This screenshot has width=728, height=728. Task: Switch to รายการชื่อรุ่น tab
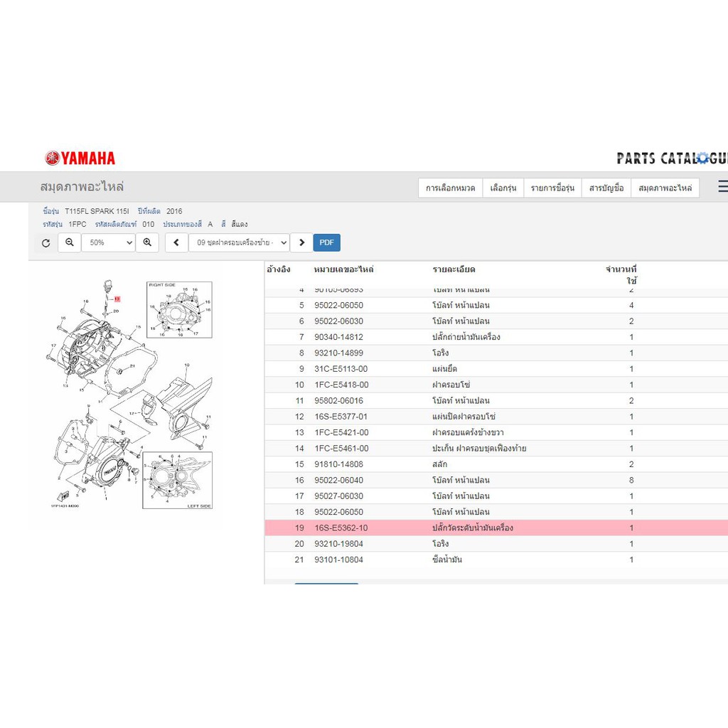[552, 188]
